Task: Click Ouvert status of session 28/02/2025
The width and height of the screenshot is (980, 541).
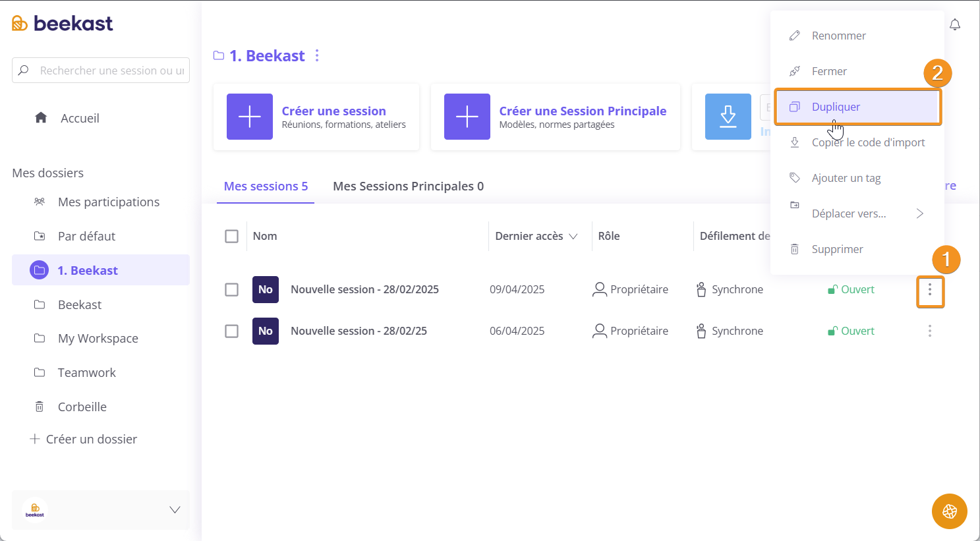Action: [x=851, y=289]
